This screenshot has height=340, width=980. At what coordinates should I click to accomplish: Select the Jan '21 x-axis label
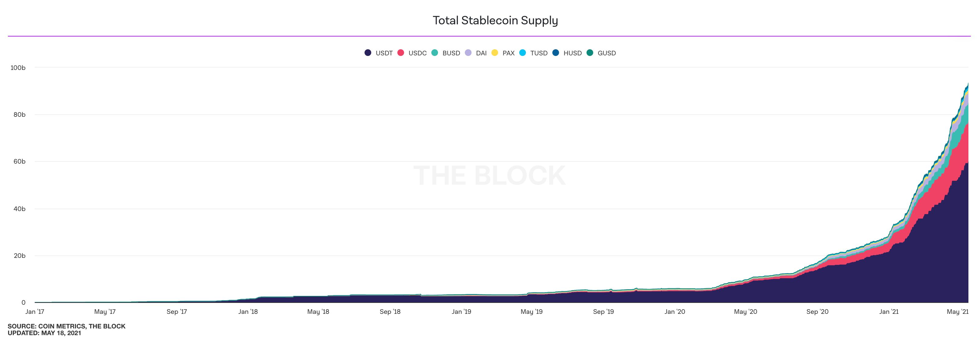coord(889,311)
